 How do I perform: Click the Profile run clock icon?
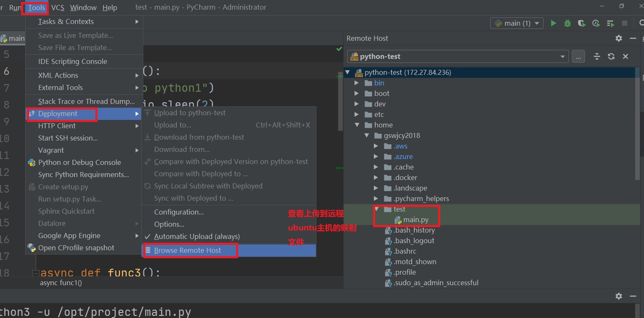tap(596, 23)
